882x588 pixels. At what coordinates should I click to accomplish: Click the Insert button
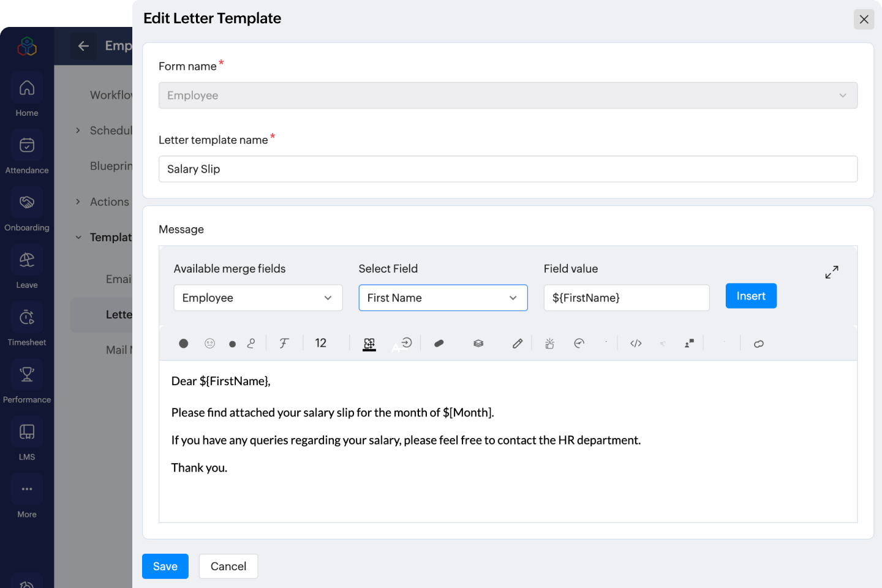pos(751,296)
